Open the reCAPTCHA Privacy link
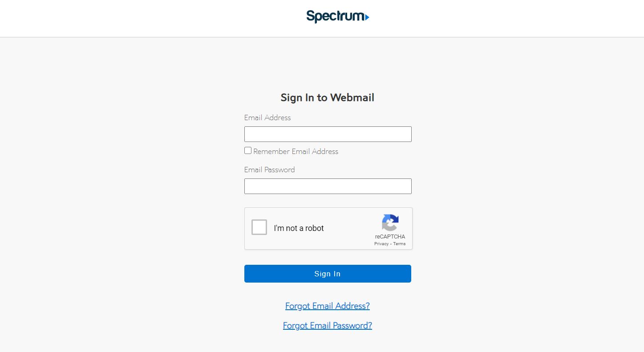Viewport: 644px width, 352px height. [381, 244]
